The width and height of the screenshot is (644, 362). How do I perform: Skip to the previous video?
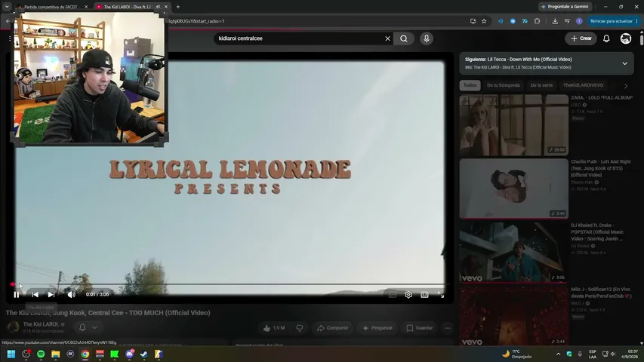[x=35, y=294]
